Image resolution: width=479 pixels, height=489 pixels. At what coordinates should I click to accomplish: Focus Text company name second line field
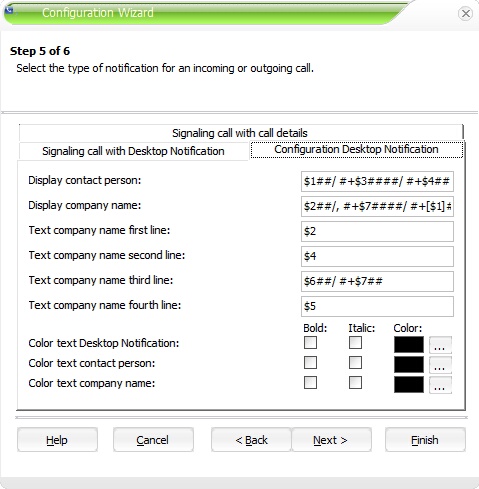click(x=377, y=256)
